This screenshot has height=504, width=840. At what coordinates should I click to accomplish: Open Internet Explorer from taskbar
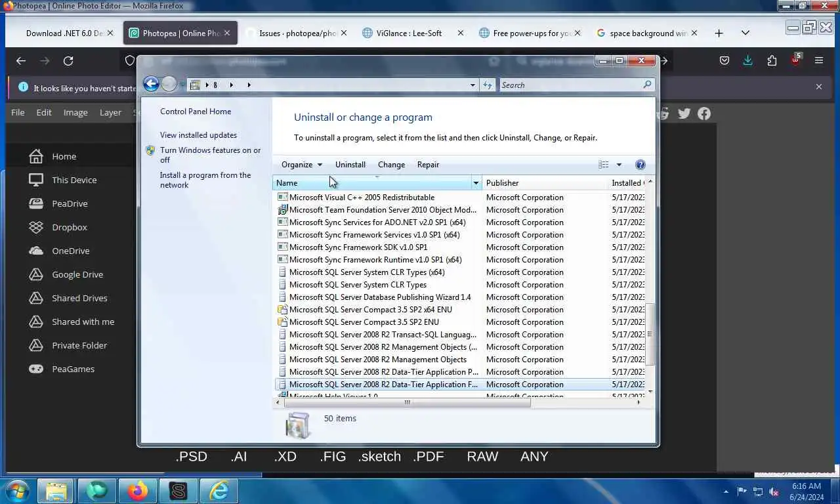(x=219, y=491)
